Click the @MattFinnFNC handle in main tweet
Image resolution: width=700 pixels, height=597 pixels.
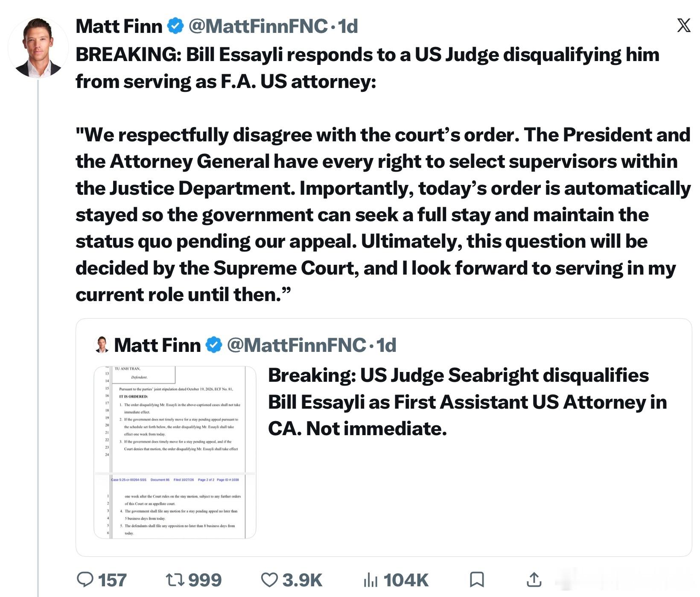[258, 26]
